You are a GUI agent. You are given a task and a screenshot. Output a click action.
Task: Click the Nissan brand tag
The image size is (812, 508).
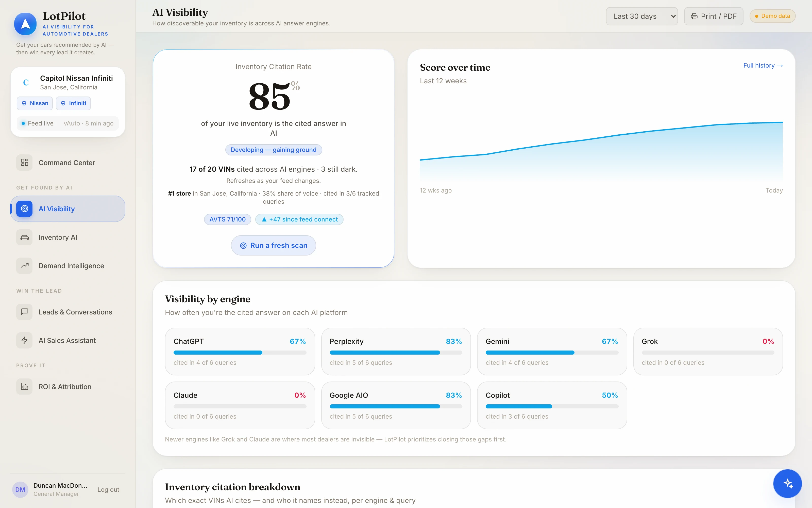[35, 103]
